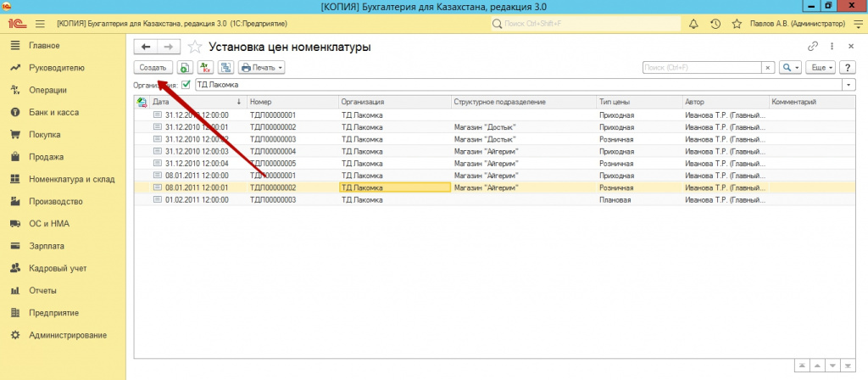Jump to last row with list-bottom arrow

click(849, 366)
